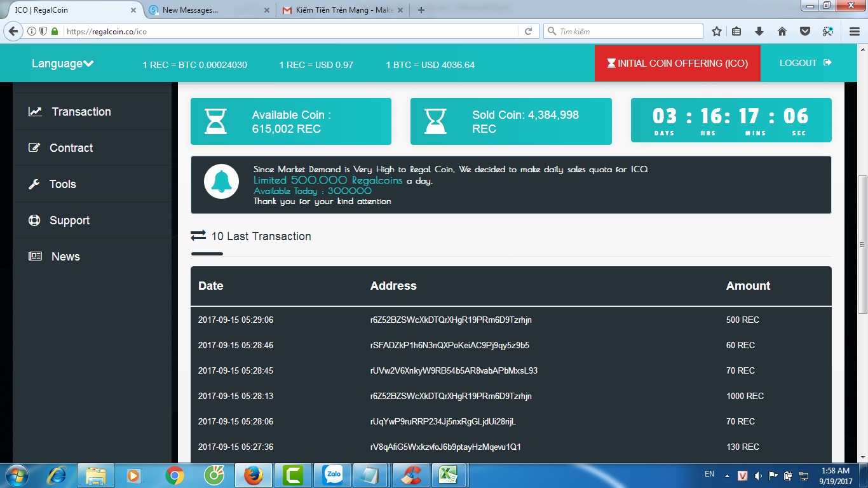Click address rSFADZkP1h6N3nQXPoKeiAC9Pj9qy5z9b5

pyautogui.click(x=450, y=345)
